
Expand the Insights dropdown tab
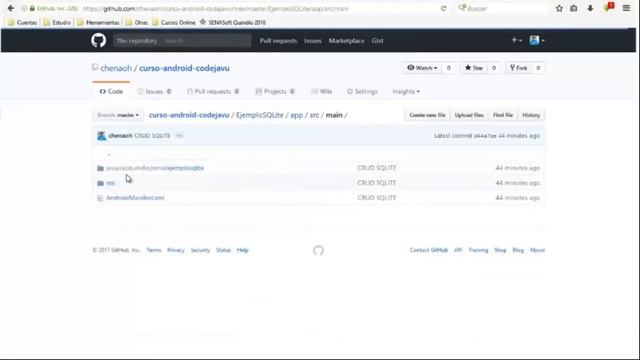click(406, 91)
